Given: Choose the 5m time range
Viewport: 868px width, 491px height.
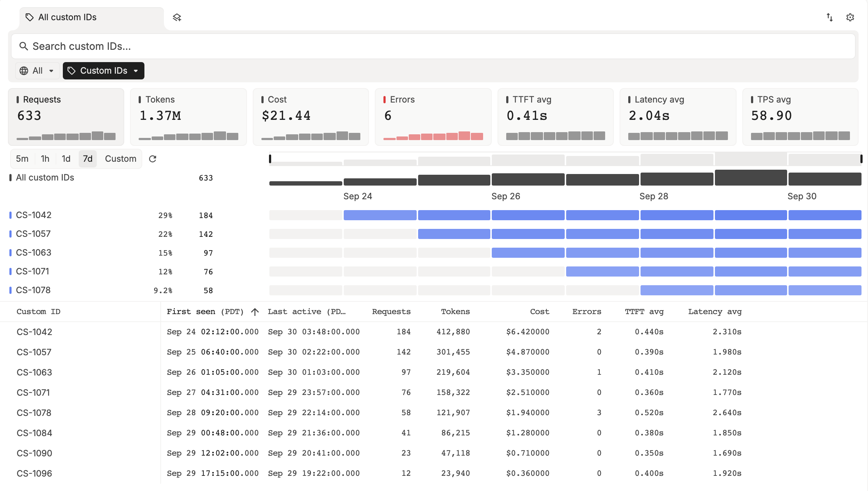Looking at the screenshot, I should click(x=22, y=159).
